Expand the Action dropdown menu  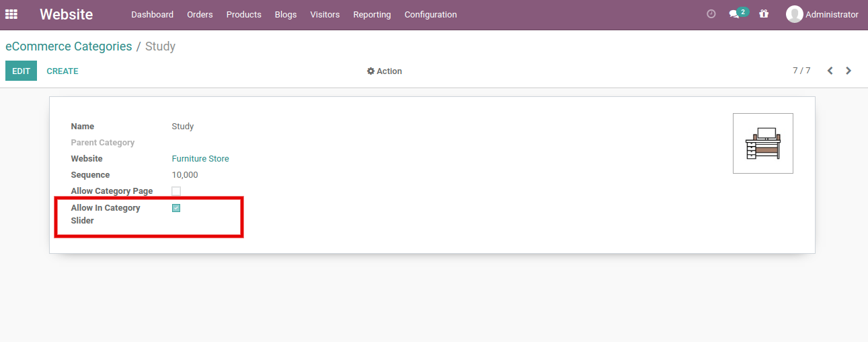(385, 71)
